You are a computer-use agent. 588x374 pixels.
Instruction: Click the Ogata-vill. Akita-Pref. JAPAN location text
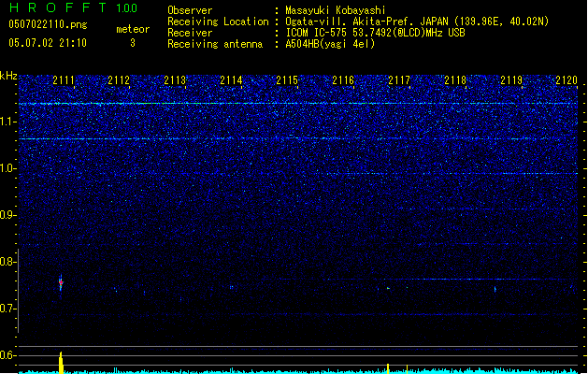pyautogui.click(x=417, y=22)
